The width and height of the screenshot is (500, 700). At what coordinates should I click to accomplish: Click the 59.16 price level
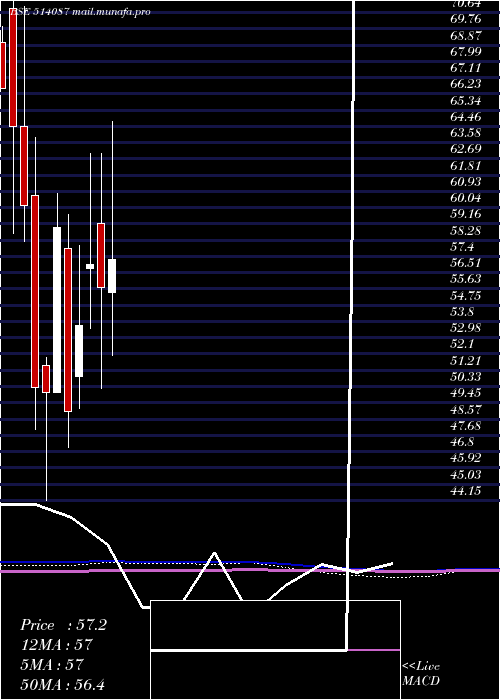pos(466,213)
